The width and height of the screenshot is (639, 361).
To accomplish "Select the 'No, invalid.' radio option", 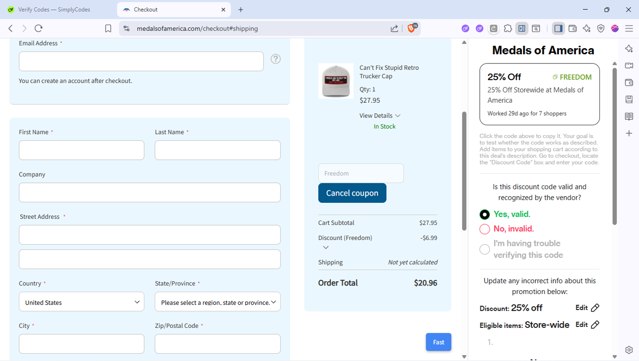I will [x=485, y=229].
